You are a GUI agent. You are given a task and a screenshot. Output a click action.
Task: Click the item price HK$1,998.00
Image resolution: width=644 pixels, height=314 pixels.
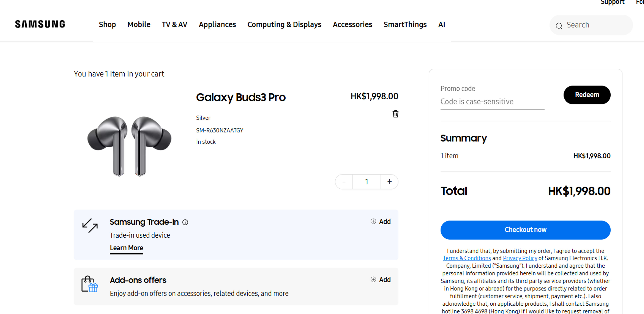click(x=374, y=96)
